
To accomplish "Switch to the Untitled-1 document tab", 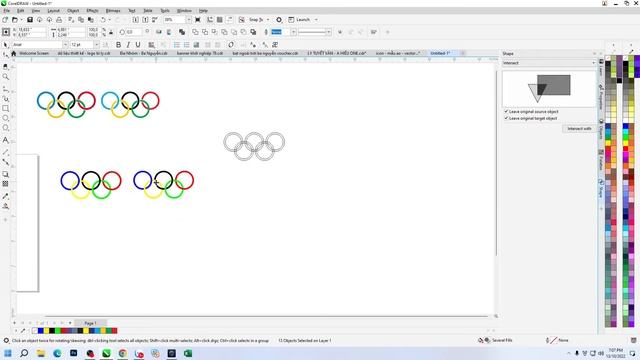I will click(440, 53).
